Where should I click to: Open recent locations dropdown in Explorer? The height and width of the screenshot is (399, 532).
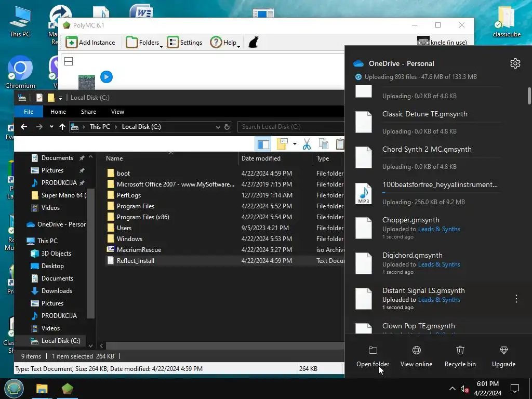[51, 127]
